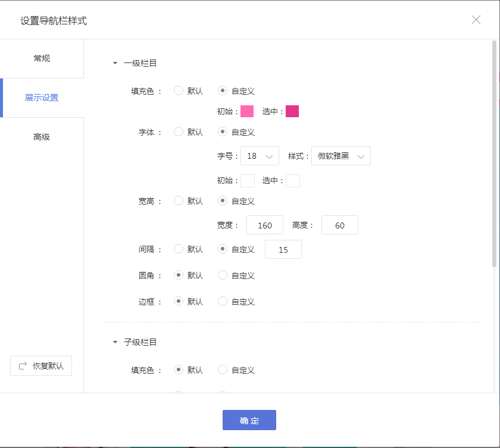Select 自定义 for 边框
Viewport: 500px width, 448px height.
pyautogui.click(x=223, y=301)
